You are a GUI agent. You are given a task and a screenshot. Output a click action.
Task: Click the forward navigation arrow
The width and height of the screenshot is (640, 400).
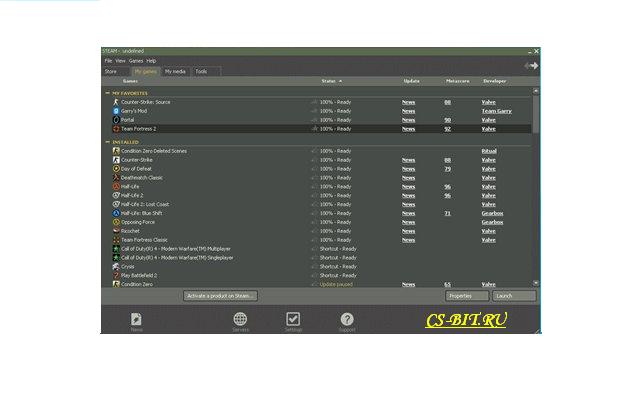(x=534, y=66)
